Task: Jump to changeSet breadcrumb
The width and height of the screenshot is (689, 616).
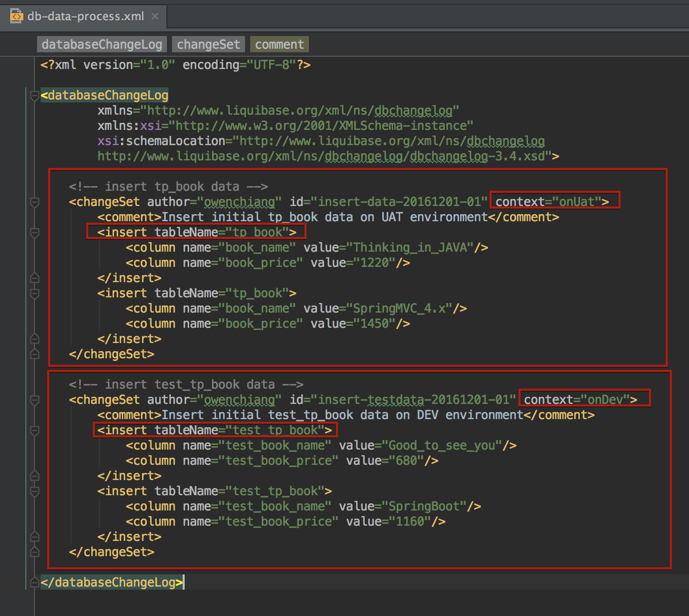Action: click(209, 45)
